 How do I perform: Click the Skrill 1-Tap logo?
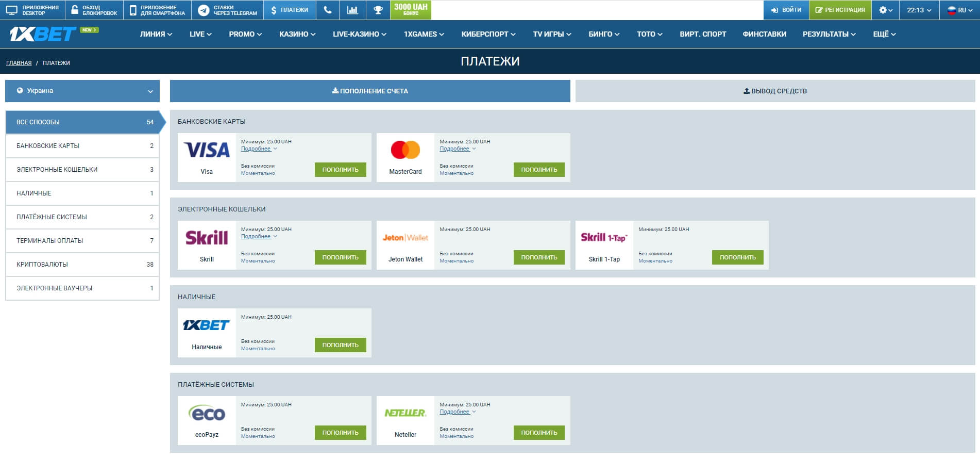[604, 238]
